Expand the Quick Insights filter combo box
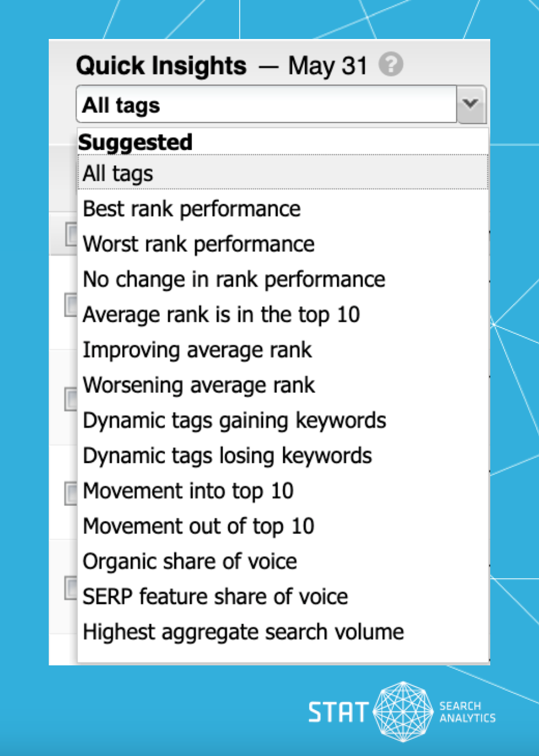 [x=264, y=104]
